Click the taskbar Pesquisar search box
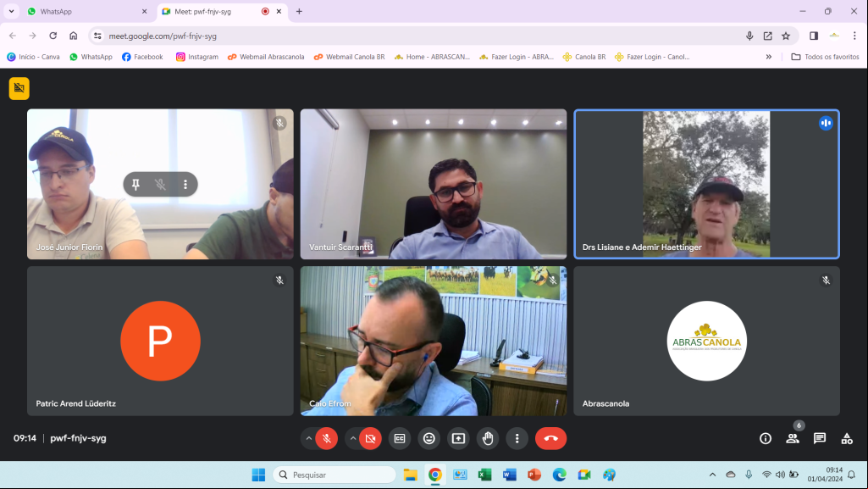868x489 pixels. click(x=334, y=475)
